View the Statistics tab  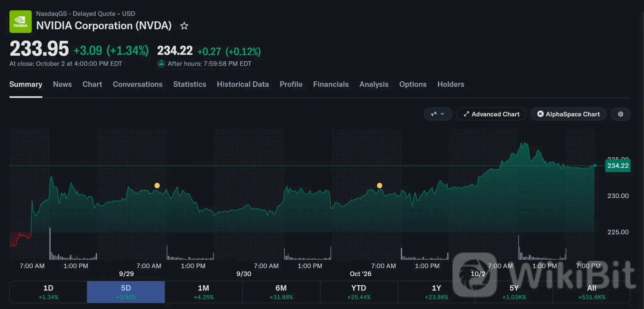pyautogui.click(x=190, y=84)
